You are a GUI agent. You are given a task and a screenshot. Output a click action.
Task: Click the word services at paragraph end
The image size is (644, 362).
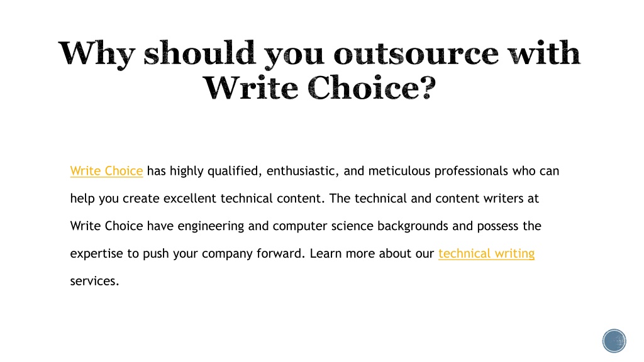coord(94,281)
